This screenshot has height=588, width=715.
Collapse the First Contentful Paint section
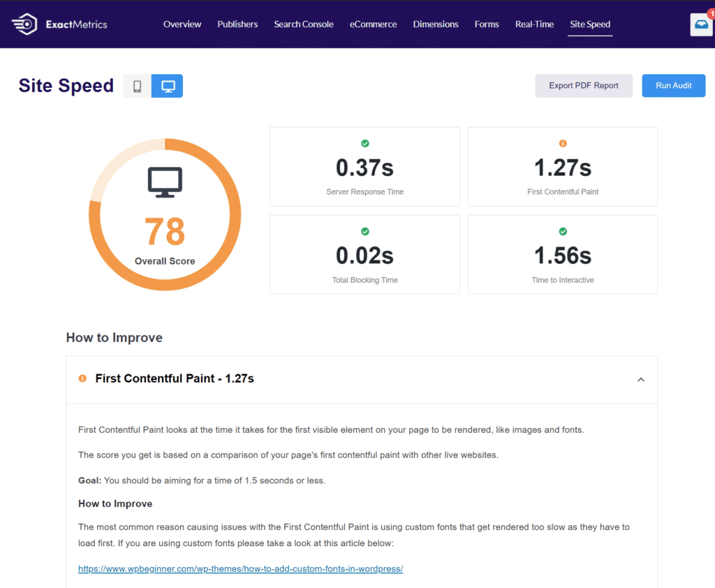[640, 379]
